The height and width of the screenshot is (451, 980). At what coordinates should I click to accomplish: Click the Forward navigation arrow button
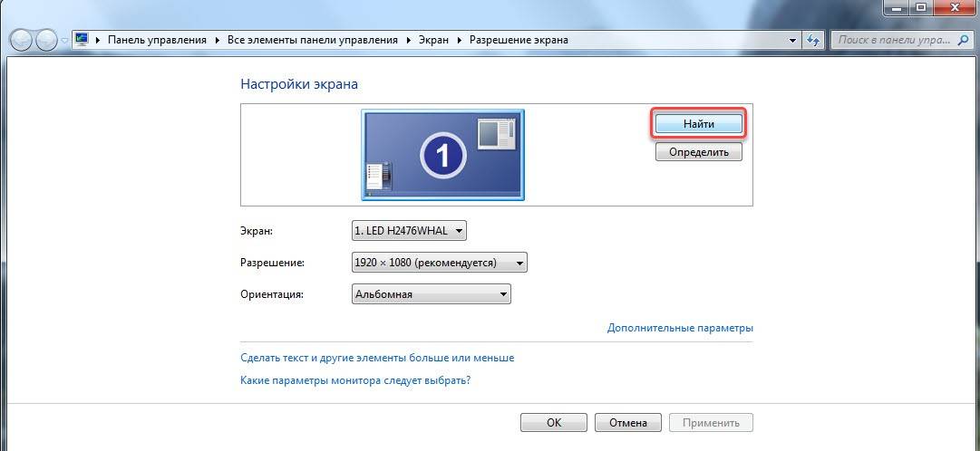coord(46,40)
